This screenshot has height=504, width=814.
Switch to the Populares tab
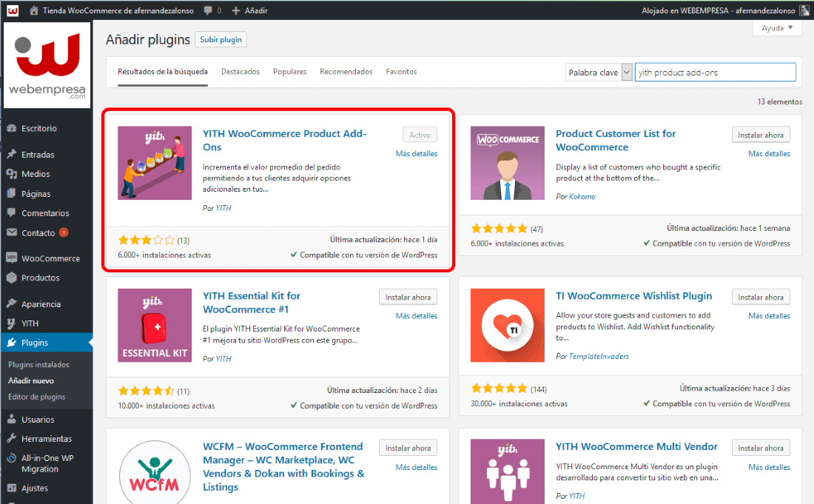pos(289,72)
